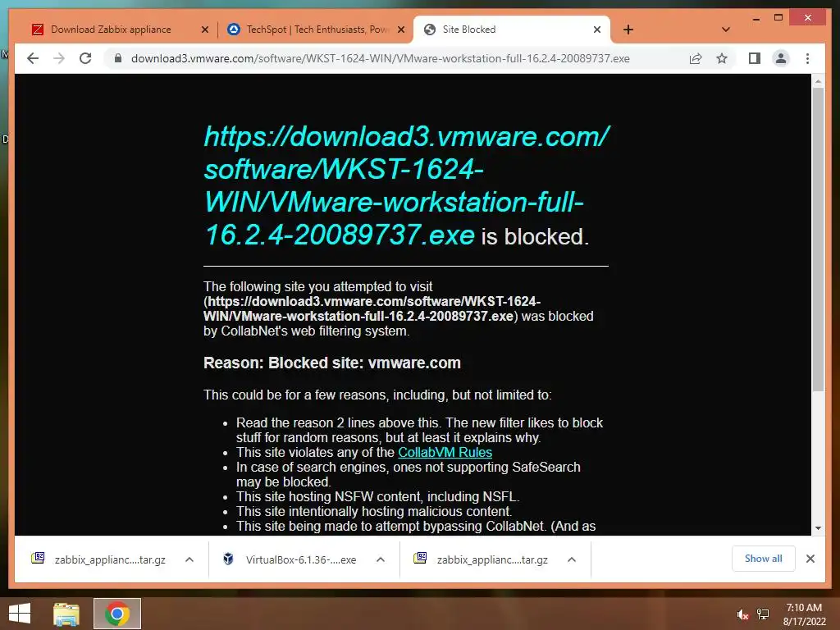Close the TechSpot tab
The width and height of the screenshot is (840, 630).
pos(400,30)
